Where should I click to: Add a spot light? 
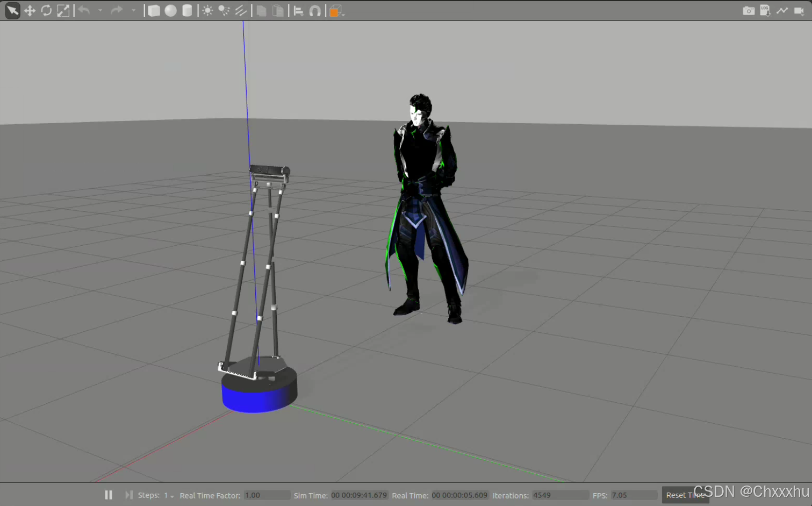point(224,11)
